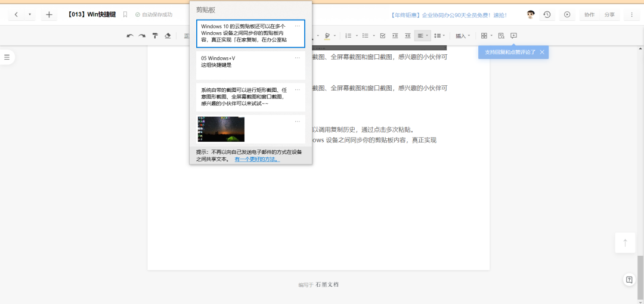Image resolution: width=644 pixels, height=304 pixels.
Task: Open options for image clipboard entry
Action: click(298, 122)
